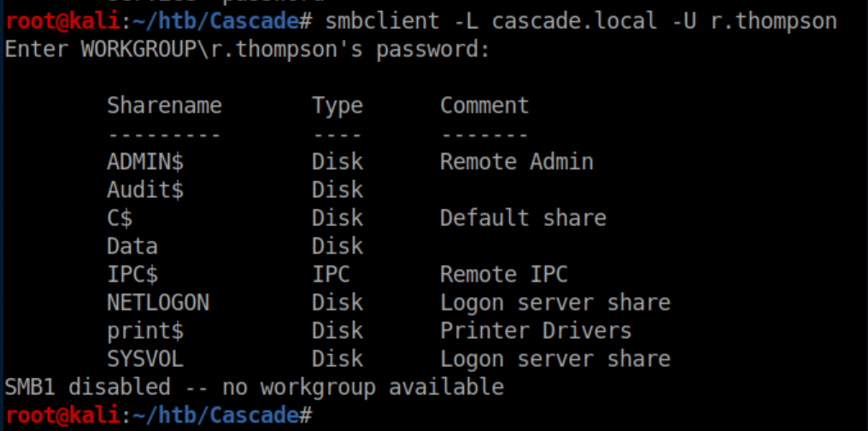This screenshot has height=431, width=868.
Task: Click the IPC$ share name
Action: (x=132, y=274)
